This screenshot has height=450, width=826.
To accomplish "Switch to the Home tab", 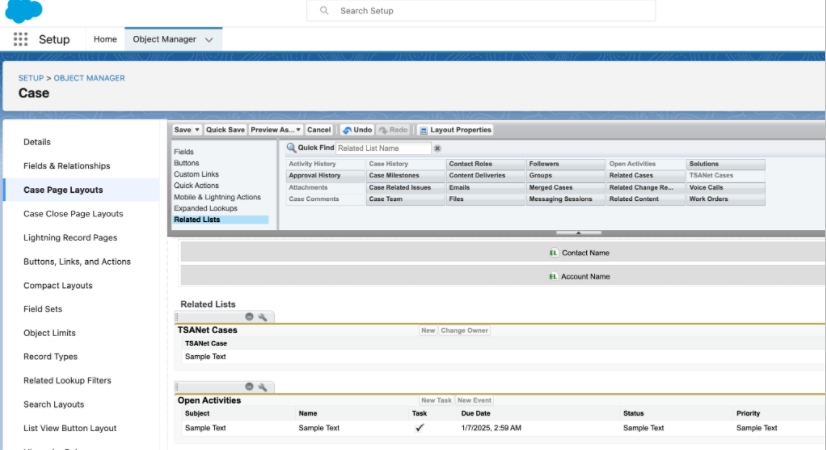I will point(105,39).
